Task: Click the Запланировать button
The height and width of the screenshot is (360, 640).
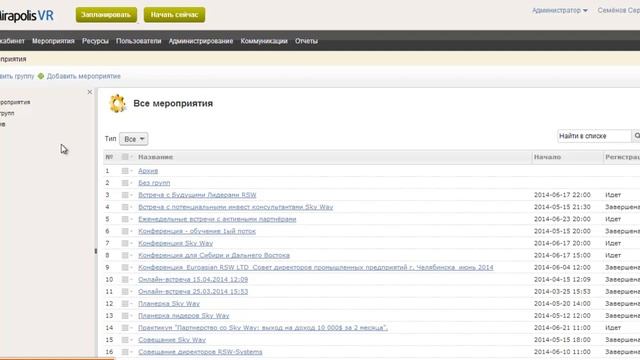Action: (106, 15)
